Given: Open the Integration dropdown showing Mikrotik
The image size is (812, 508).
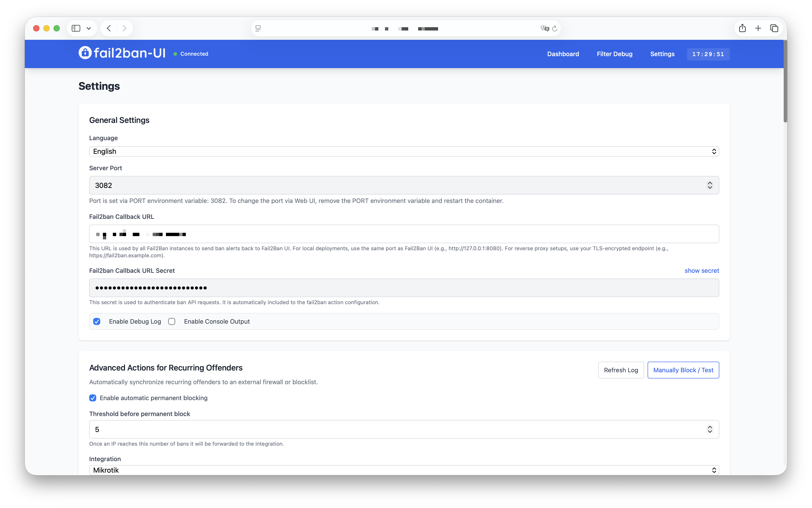Looking at the screenshot, I should pos(404,470).
